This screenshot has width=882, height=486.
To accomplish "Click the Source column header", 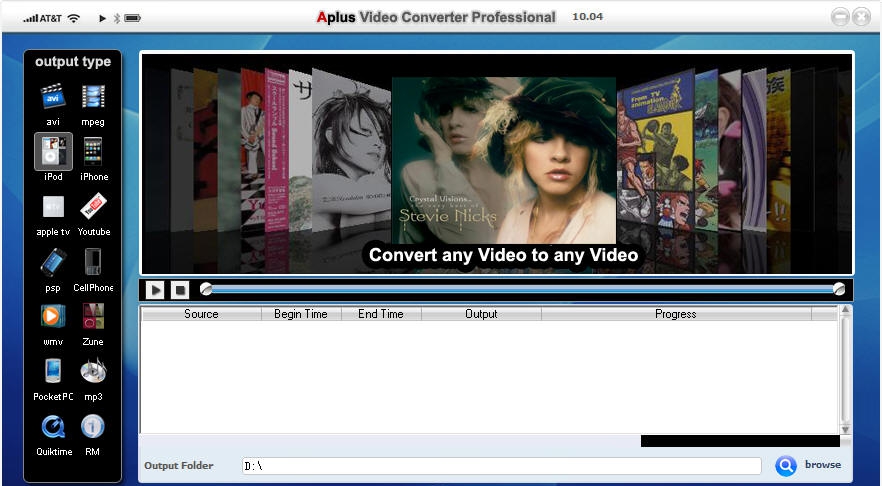I will pos(201,314).
